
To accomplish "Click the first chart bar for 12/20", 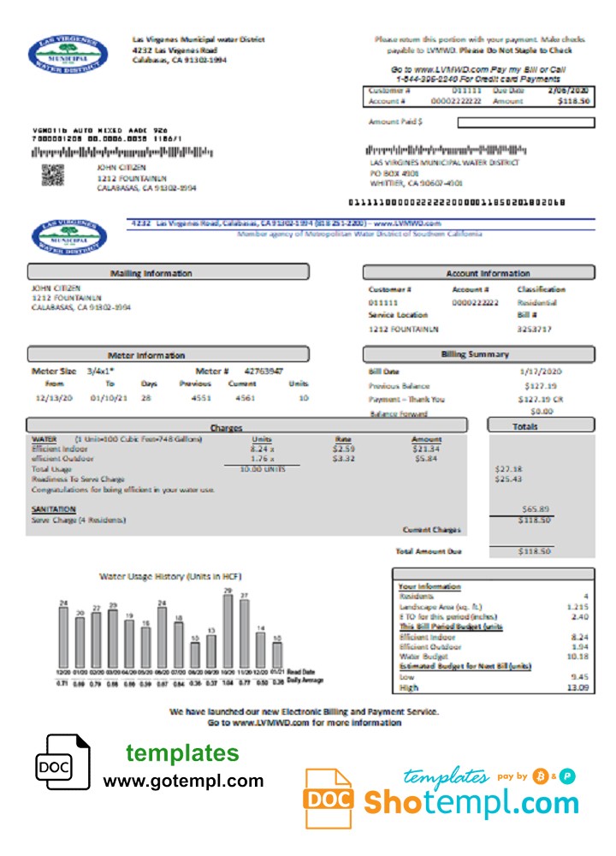I will click(x=63, y=638).
